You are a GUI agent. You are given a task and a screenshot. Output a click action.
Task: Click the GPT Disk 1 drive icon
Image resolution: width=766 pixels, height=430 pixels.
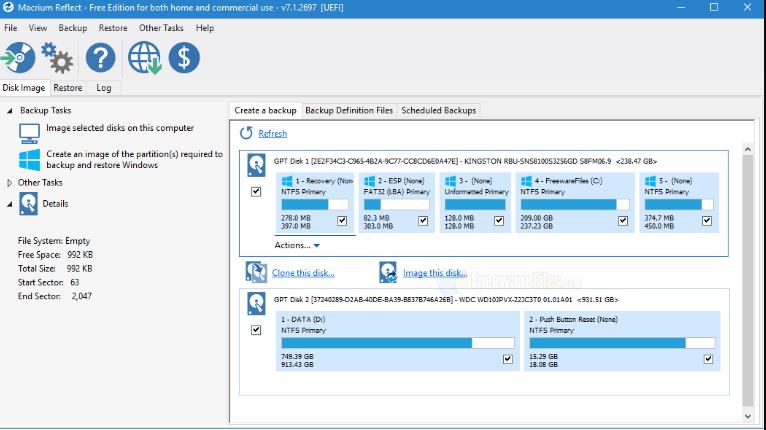tap(256, 165)
